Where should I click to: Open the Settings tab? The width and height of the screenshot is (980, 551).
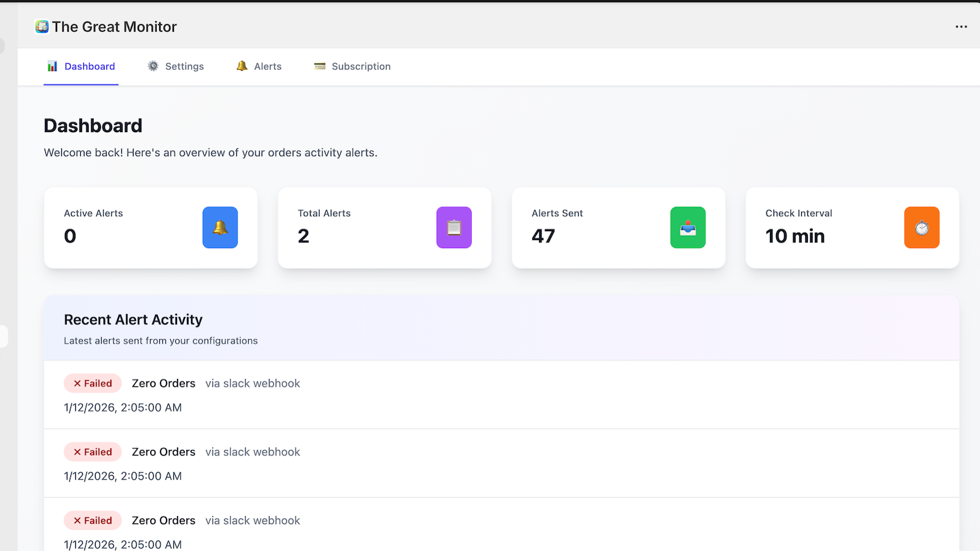click(x=184, y=66)
